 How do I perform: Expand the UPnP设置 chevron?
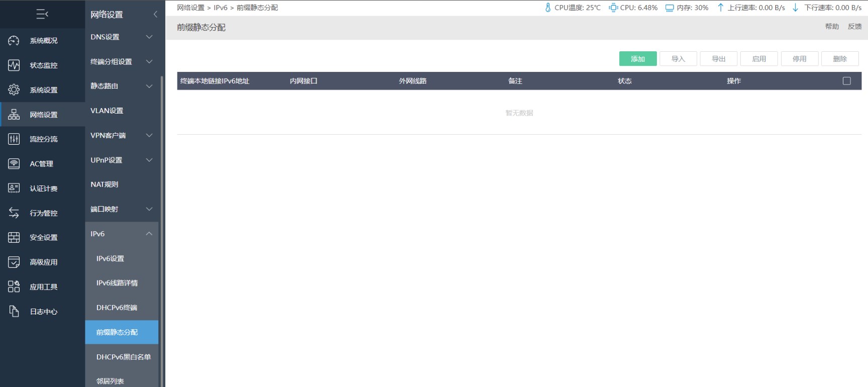pos(149,160)
